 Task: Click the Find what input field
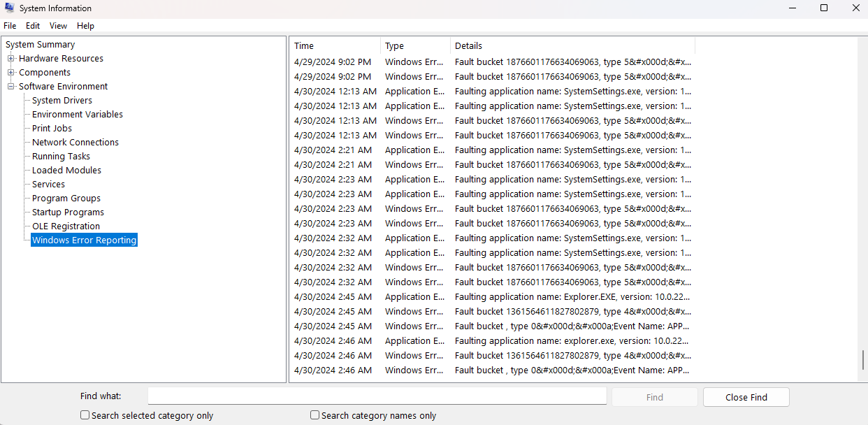tap(377, 396)
